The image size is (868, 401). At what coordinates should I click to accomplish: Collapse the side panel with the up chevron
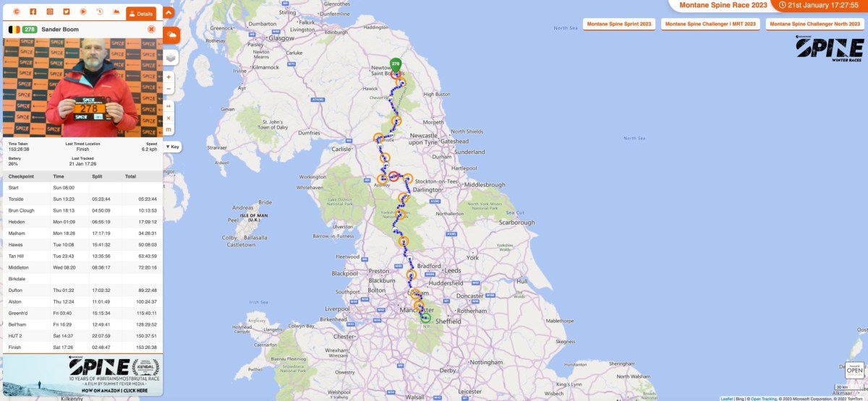(x=169, y=12)
